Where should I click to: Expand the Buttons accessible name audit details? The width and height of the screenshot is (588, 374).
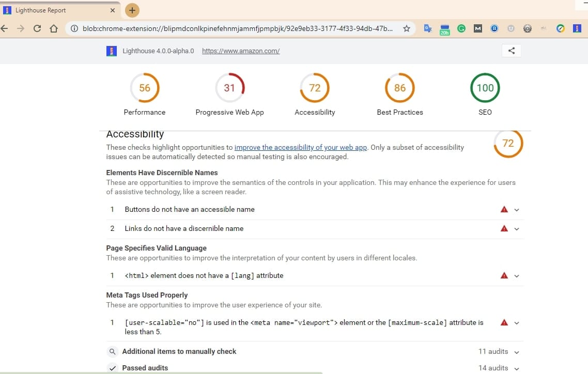click(516, 209)
